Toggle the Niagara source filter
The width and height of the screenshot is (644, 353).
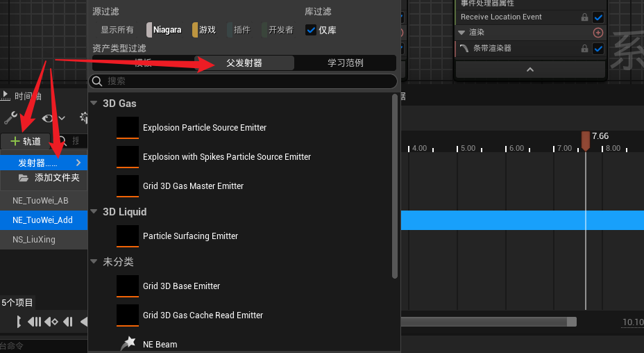tap(164, 30)
